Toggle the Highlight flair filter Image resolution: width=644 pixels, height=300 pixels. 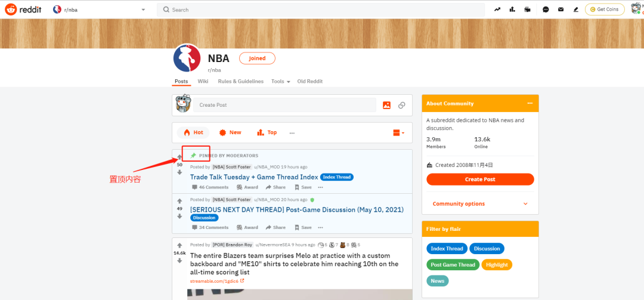pyautogui.click(x=497, y=265)
